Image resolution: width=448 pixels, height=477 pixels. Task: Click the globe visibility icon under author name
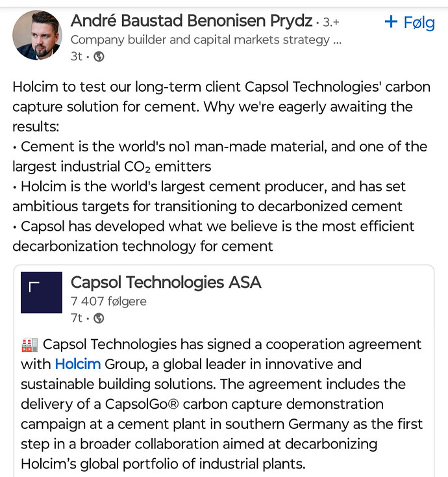tap(99, 57)
